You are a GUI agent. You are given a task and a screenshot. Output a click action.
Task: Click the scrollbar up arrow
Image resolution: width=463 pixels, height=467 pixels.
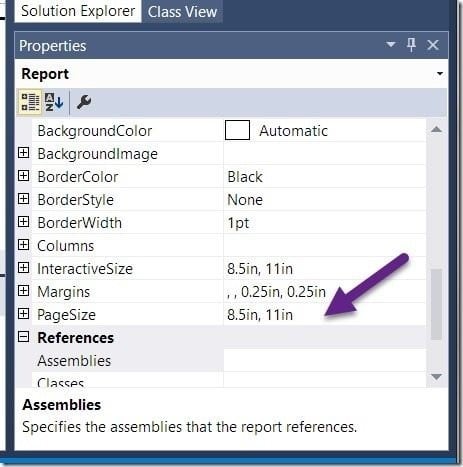pos(436,130)
